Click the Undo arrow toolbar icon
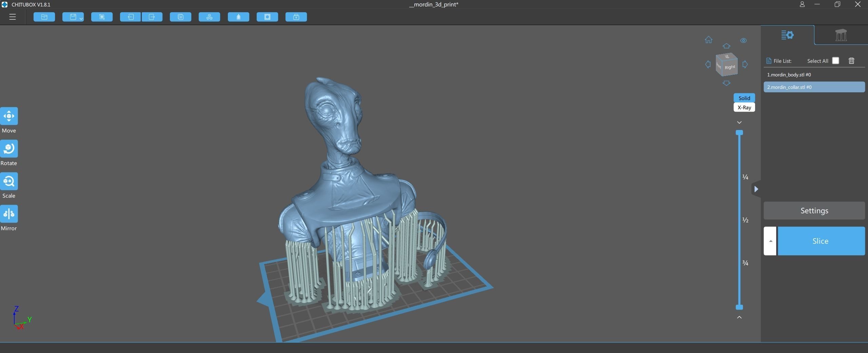Viewport: 868px width, 353px height. [x=130, y=17]
